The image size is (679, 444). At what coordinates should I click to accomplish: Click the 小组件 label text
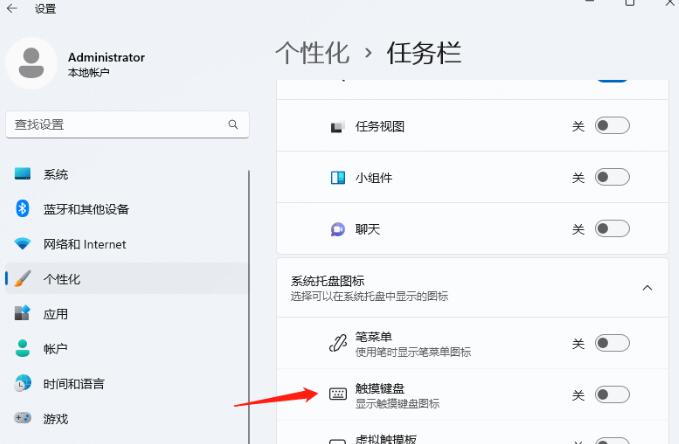coord(374,178)
